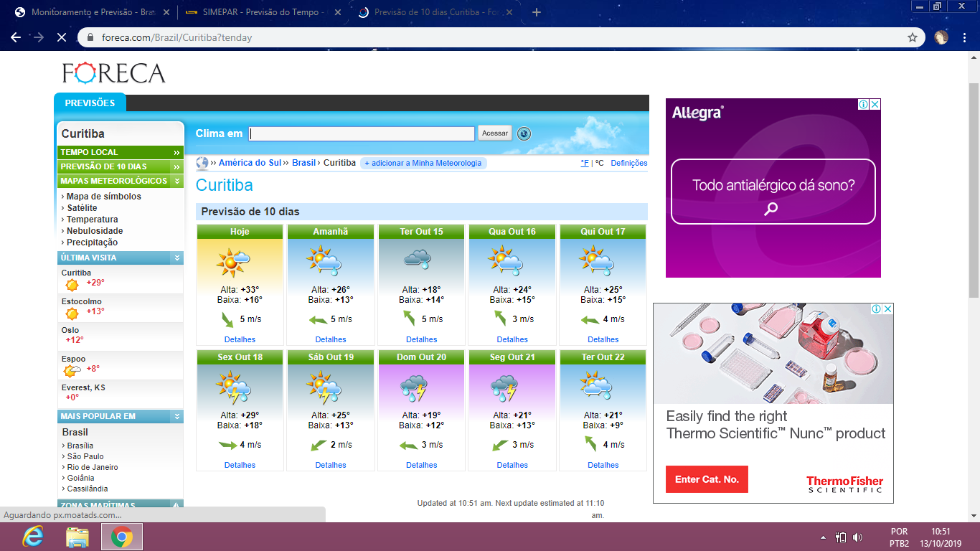980x551 pixels.
Task: Click the globe icon beside the Acessar button
Action: point(524,133)
